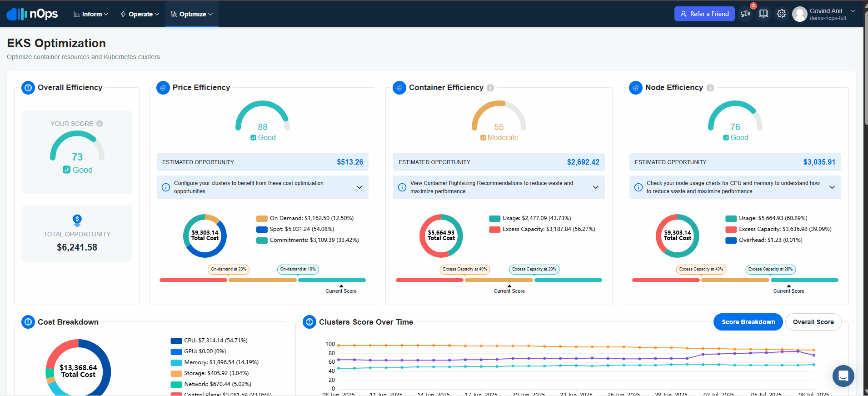Click the $6,241.58 total opportunity value
Viewport: 868px width, 396px height.
[x=77, y=248]
